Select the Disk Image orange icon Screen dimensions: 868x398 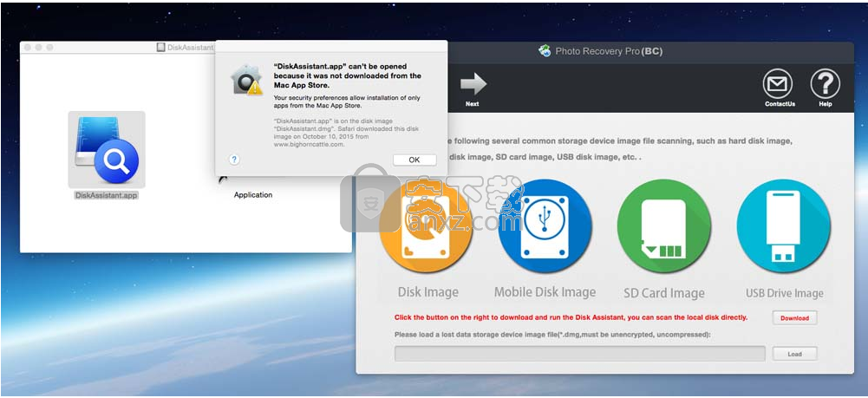pos(427,225)
